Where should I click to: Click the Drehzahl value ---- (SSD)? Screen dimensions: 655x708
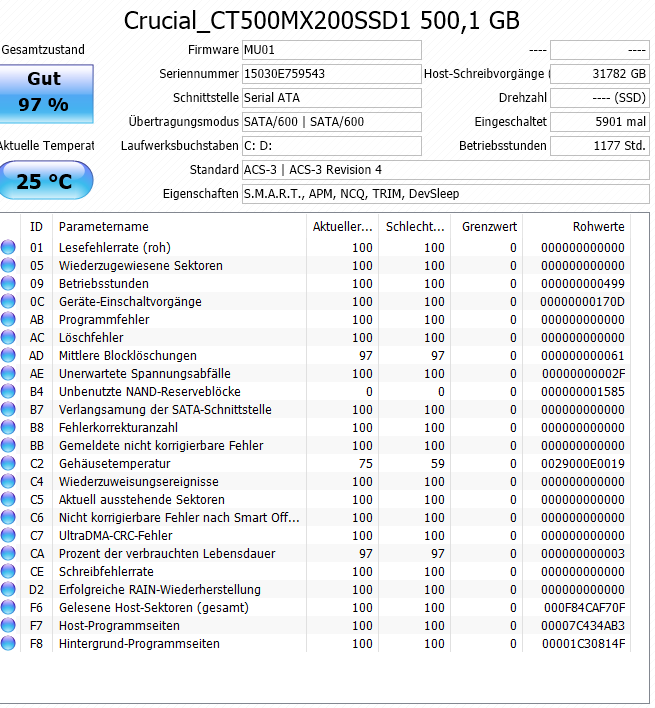click(599, 98)
